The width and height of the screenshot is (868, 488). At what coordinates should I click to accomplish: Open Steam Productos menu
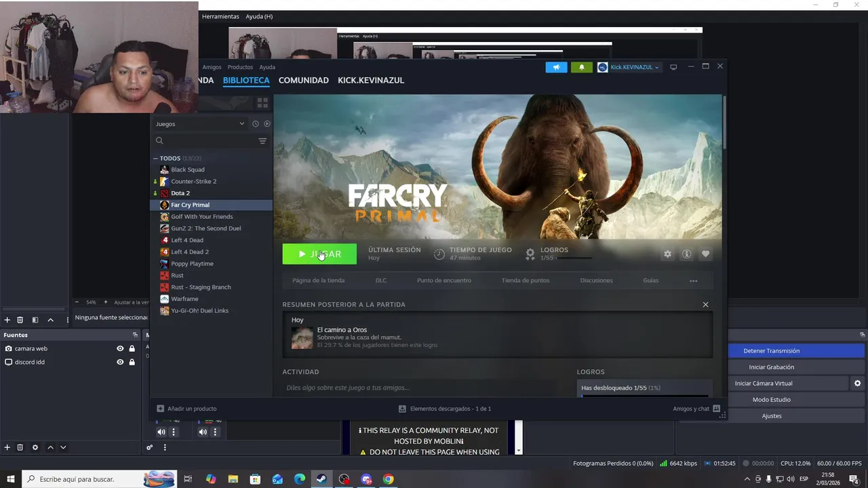[x=240, y=67]
